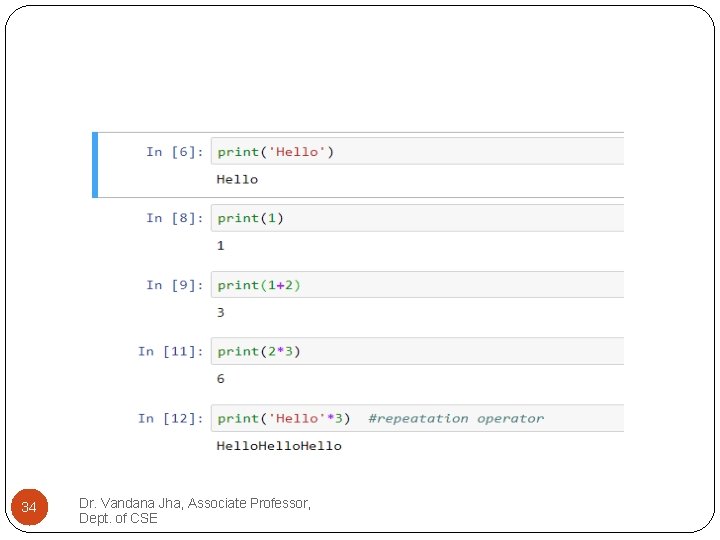Click the print('Hello') code cell
The height and width of the screenshot is (540, 720).
coord(276,152)
